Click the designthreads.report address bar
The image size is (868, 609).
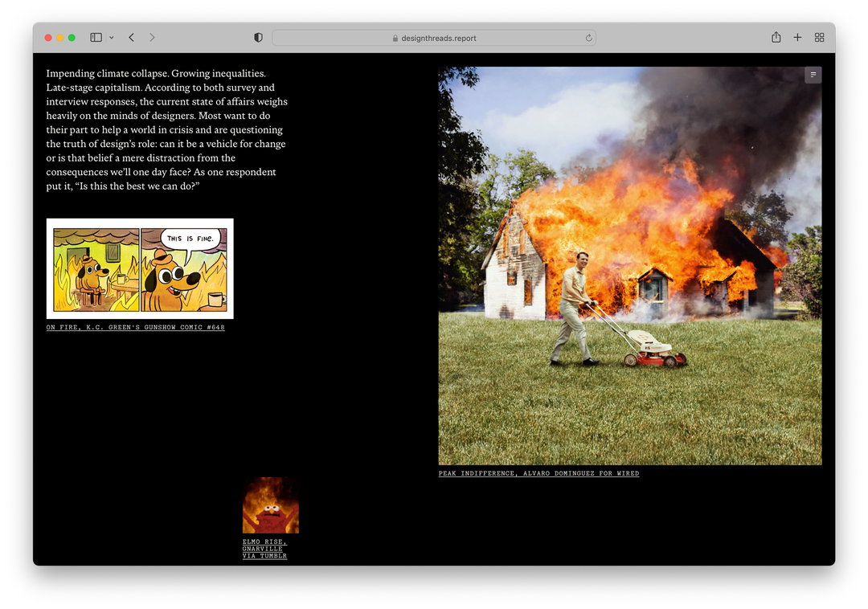coord(434,38)
